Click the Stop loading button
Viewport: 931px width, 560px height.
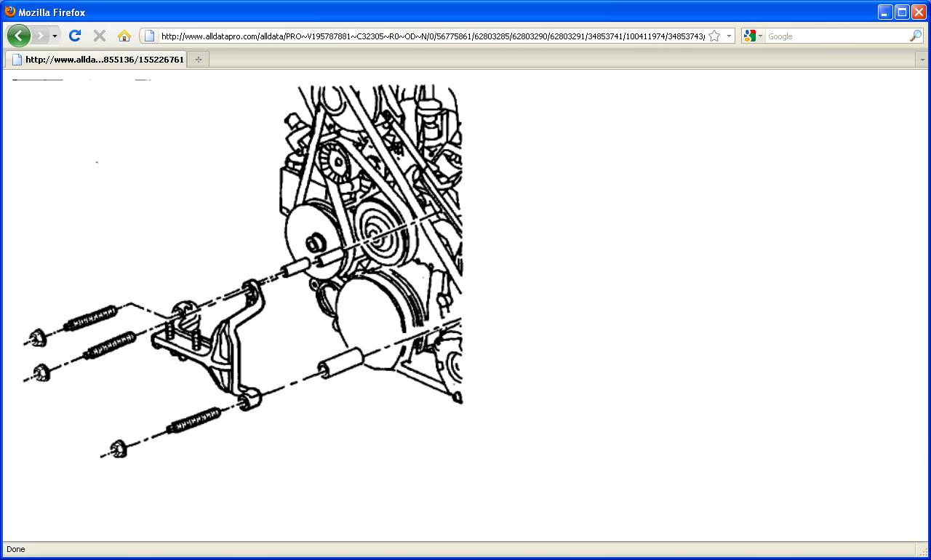click(100, 36)
